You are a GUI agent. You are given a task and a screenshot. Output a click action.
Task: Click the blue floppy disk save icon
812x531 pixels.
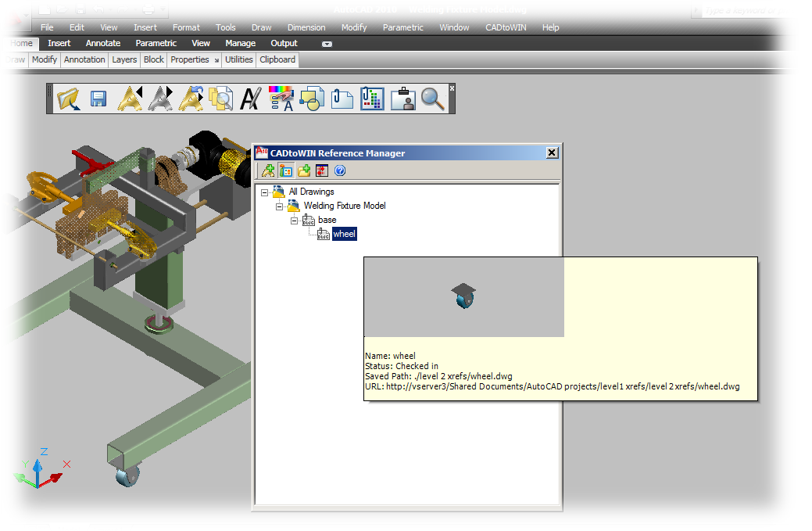tap(98, 99)
